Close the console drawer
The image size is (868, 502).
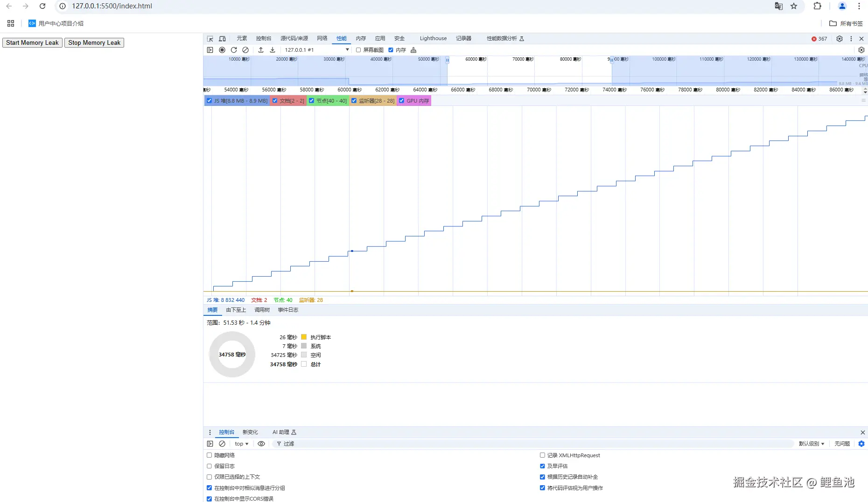point(862,432)
